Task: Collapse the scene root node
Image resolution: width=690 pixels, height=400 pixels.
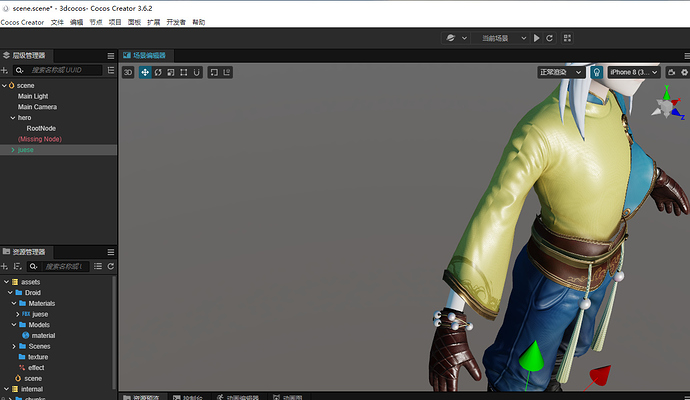Action: pos(4,85)
